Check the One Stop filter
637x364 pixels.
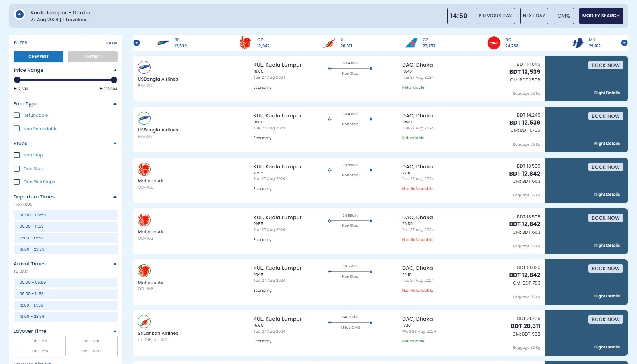[x=17, y=169]
